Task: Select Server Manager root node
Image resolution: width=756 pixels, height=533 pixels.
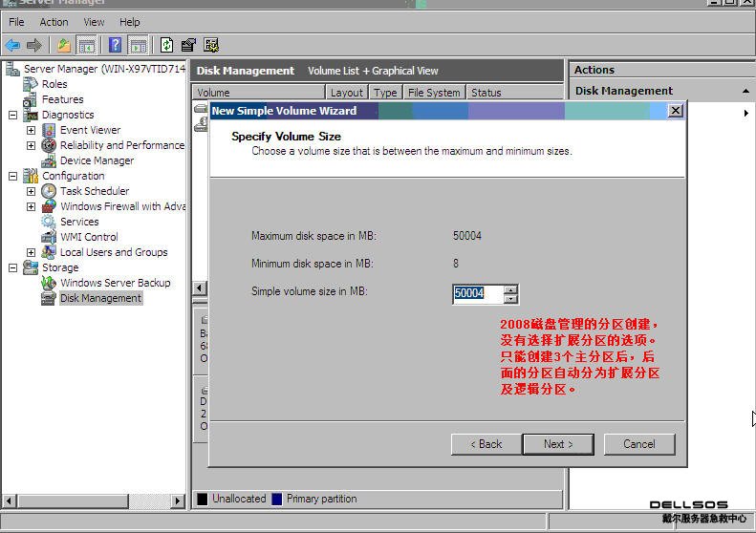Action: (x=104, y=69)
